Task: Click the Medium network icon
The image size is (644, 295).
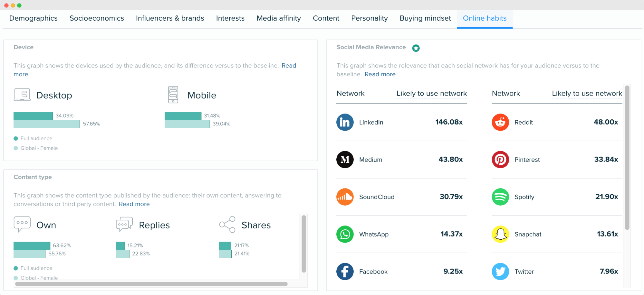Action: click(x=345, y=160)
